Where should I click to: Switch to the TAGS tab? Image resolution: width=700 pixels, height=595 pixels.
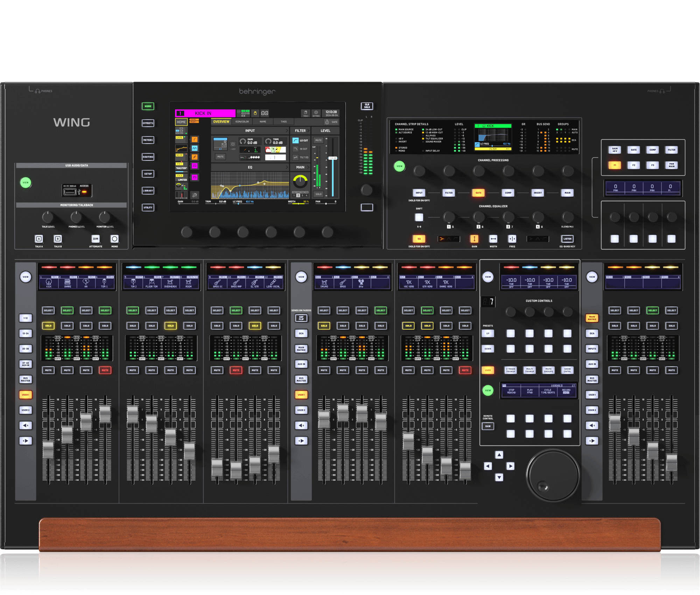tap(283, 122)
